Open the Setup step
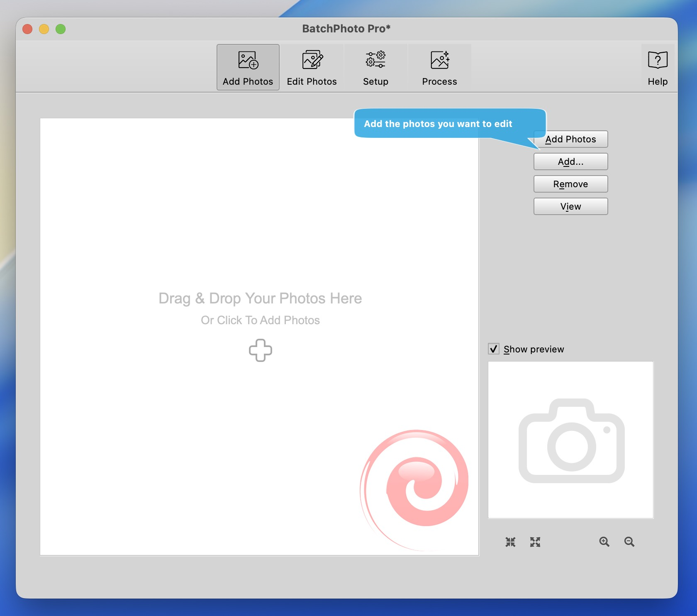Image resolution: width=697 pixels, height=616 pixels. point(375,67)
